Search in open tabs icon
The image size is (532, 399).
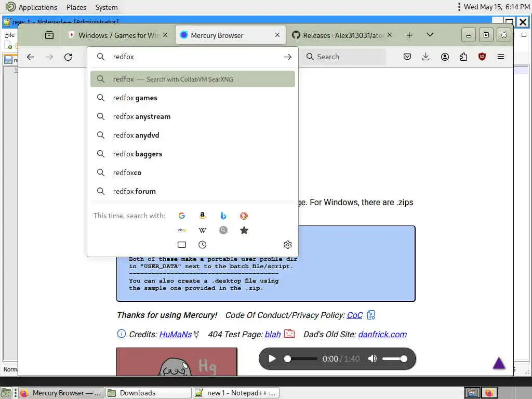tap(182, 245)
